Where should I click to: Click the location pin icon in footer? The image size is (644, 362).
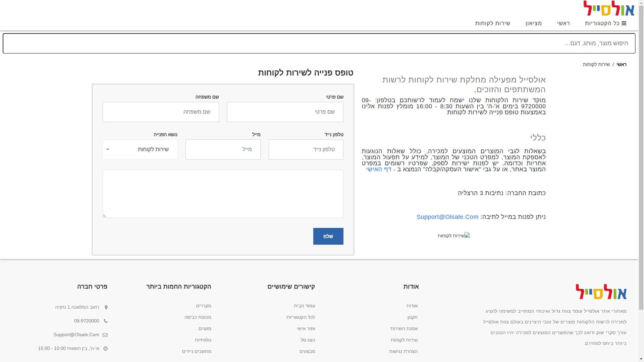(x=106, y=307)
